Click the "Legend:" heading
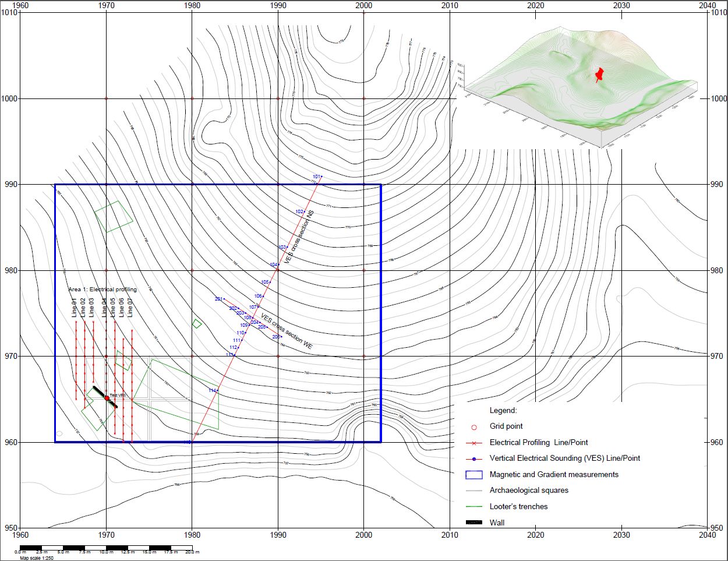Viewport: 728px width, 561px height. point(503,411)
